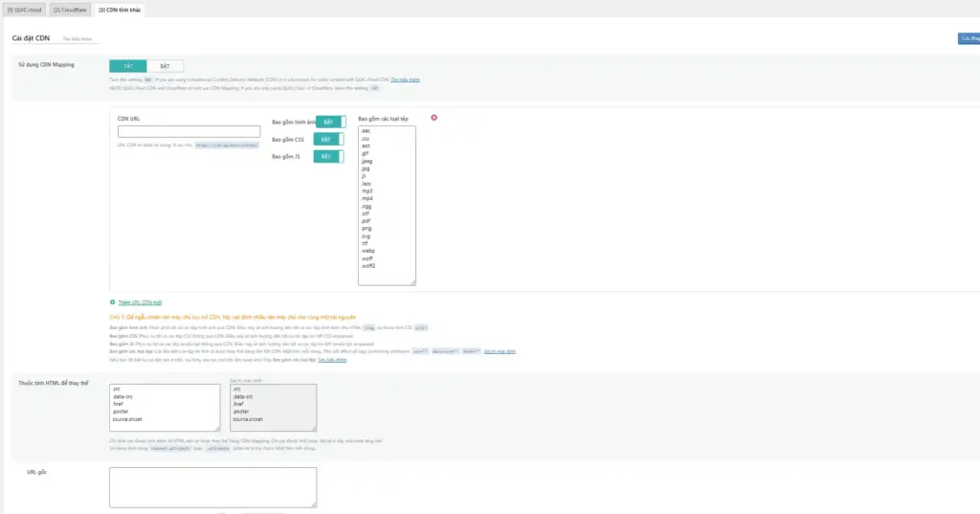Screen dimensions: 980x514
Task: Click .data-src in the editable attributes box
Action: (x=122, y=397)
